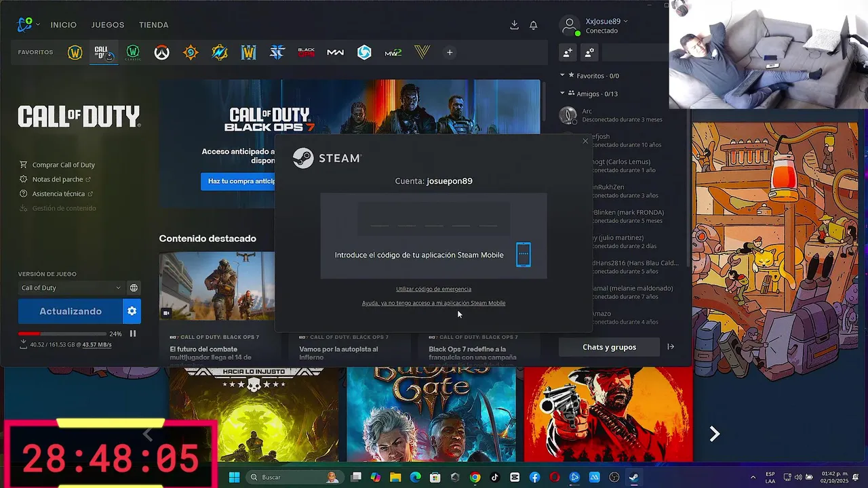Click the friend search field
The image size is (868, 488).
(x=636, y=52)
